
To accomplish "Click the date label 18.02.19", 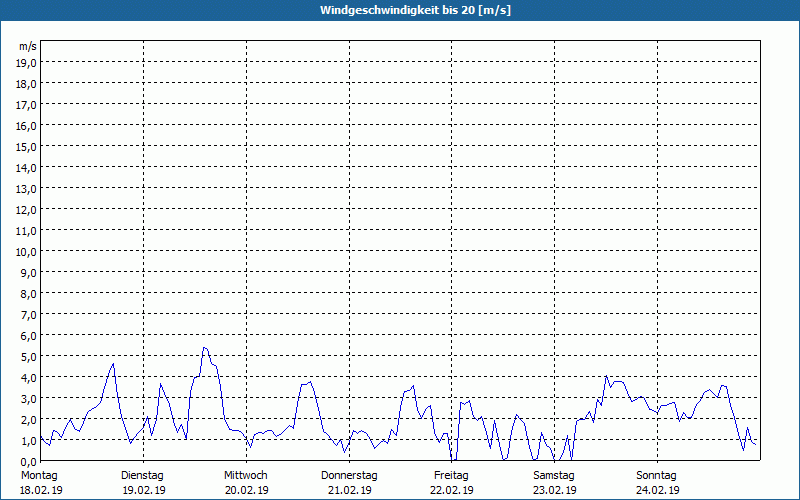I will (41, 490).
